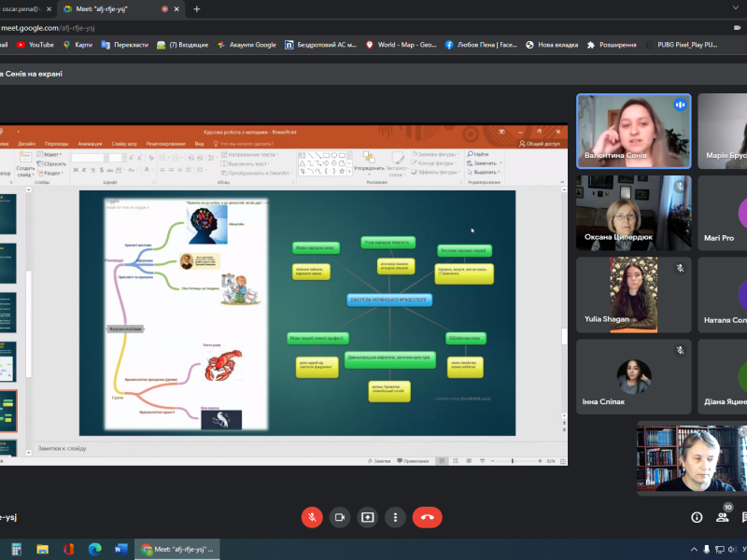Image resolution: width=747 pixels, height=560 pixels.
Task: Click the present screen icon
Action: pyautogui.click(x=368, y=517)
